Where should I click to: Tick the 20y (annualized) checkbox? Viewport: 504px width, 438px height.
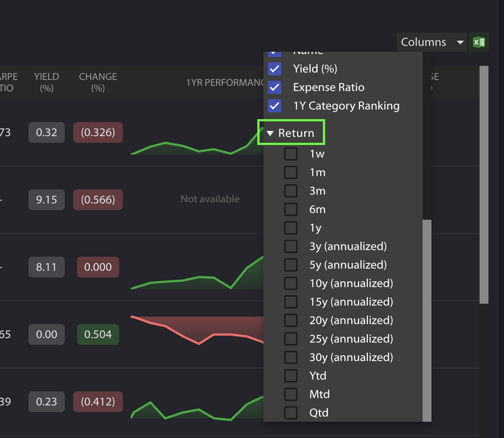[291, 320]
